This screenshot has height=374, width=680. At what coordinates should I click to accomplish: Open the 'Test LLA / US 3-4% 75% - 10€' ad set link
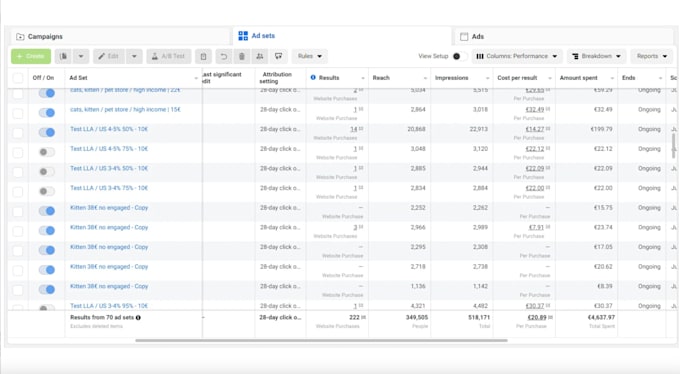[x=109, y=188]
